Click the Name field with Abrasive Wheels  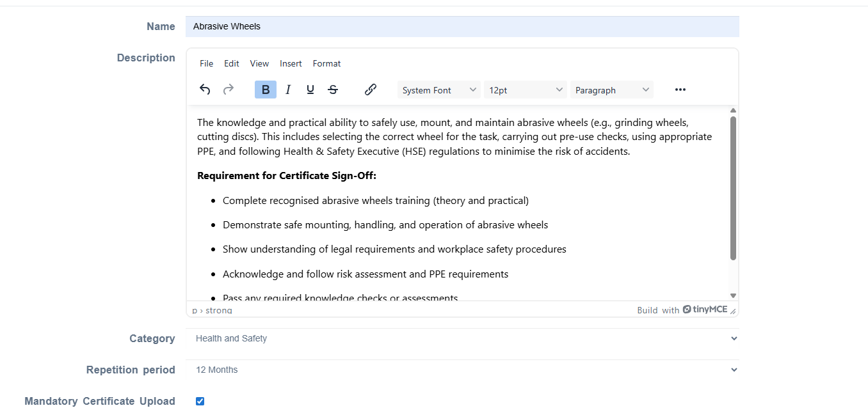coord(462,26)
